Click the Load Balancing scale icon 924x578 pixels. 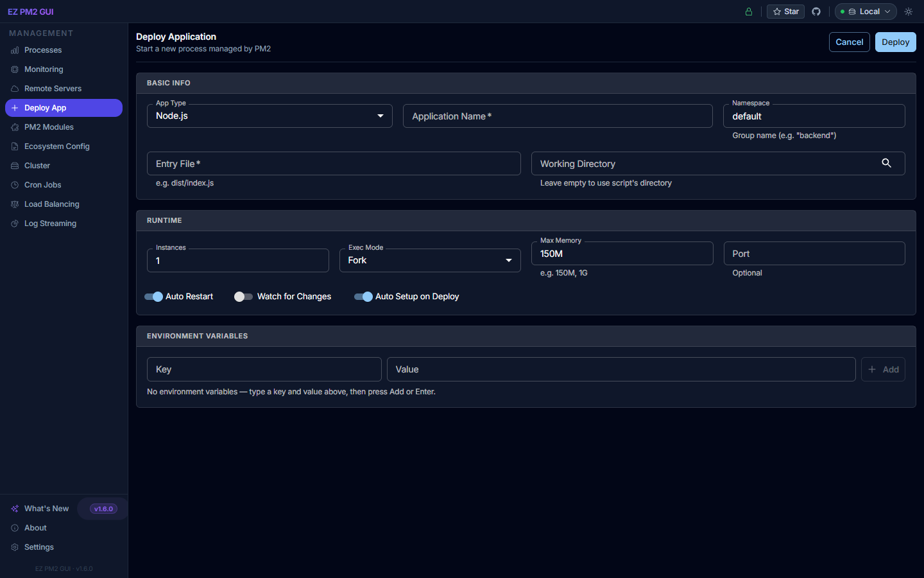(x=15, y=204)
